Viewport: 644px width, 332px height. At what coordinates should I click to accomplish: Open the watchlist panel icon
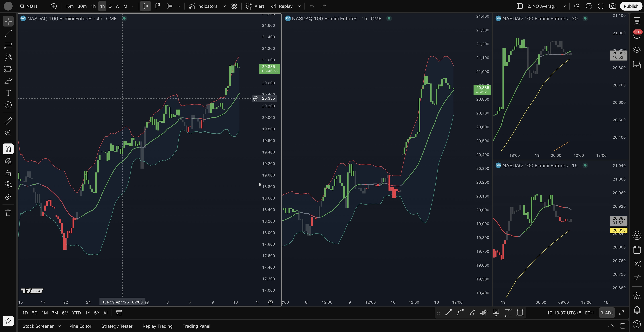(637, 21)
